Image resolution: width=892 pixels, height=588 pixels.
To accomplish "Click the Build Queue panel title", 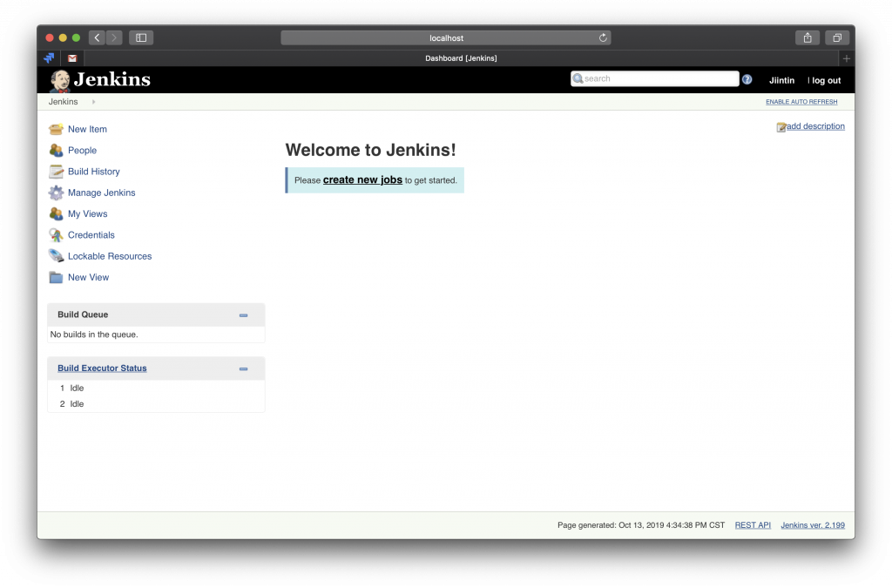I will (83, 314).
